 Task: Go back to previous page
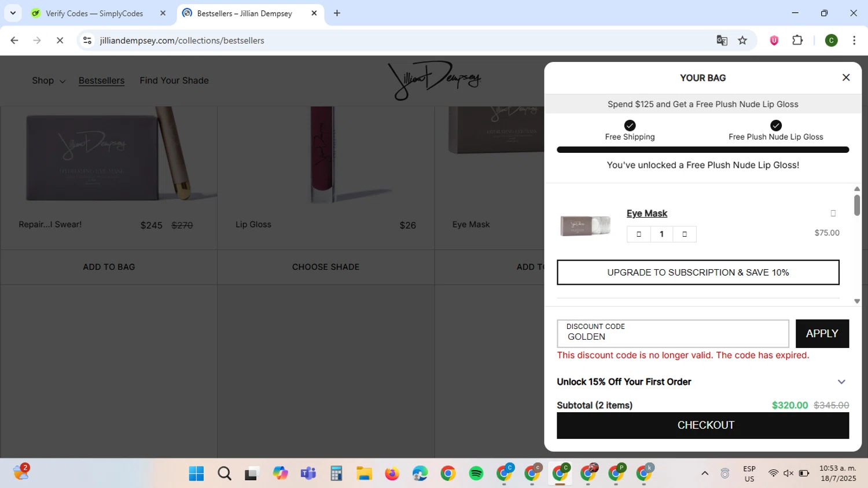pos(14,41)
